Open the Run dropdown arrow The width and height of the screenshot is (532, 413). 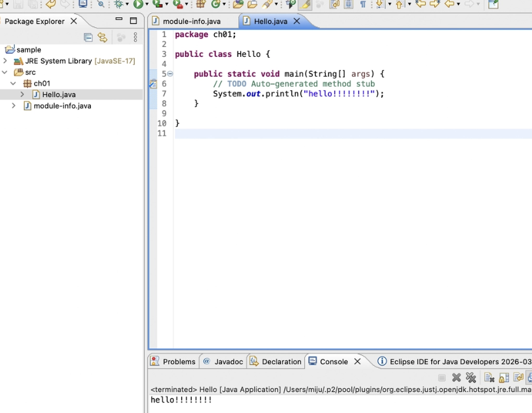pyautogui.click(x=147, y=4)
